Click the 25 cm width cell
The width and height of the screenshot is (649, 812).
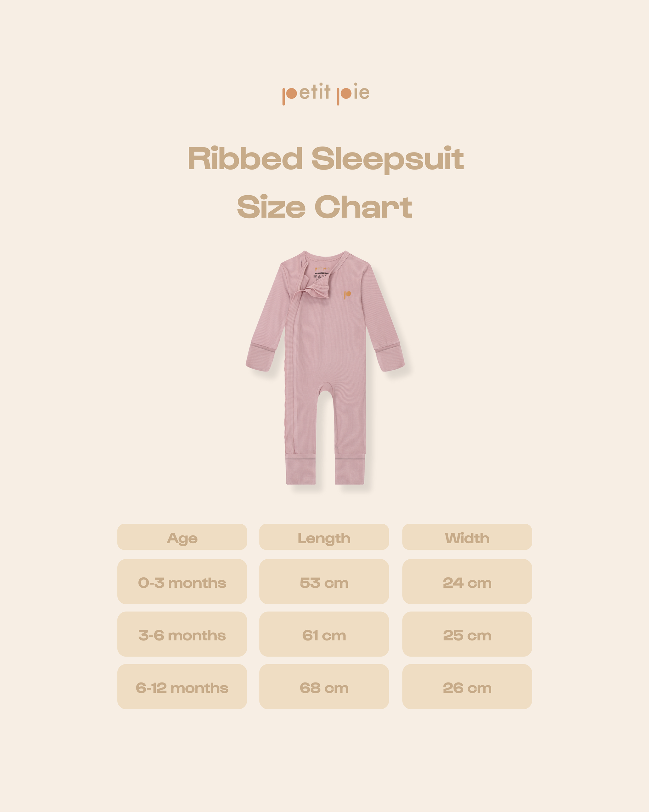[467, 635]
